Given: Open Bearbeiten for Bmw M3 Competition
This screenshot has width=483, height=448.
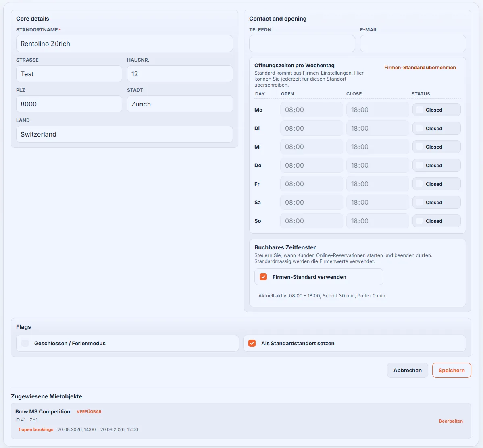Looking at the screenshot, I should [451, 421].
